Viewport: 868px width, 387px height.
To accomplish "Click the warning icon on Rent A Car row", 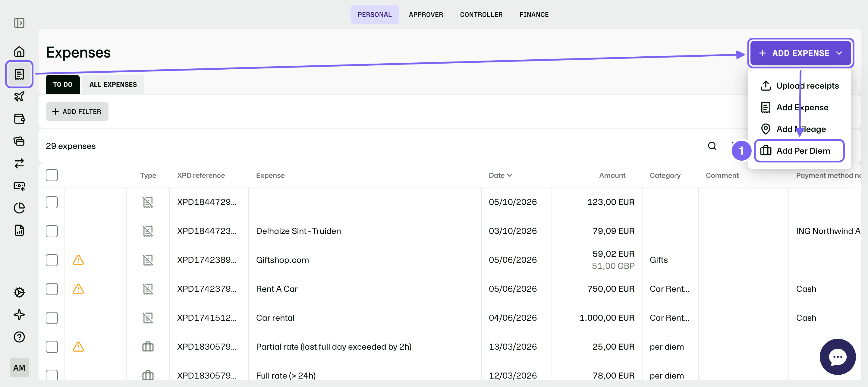I will [78, 289].
